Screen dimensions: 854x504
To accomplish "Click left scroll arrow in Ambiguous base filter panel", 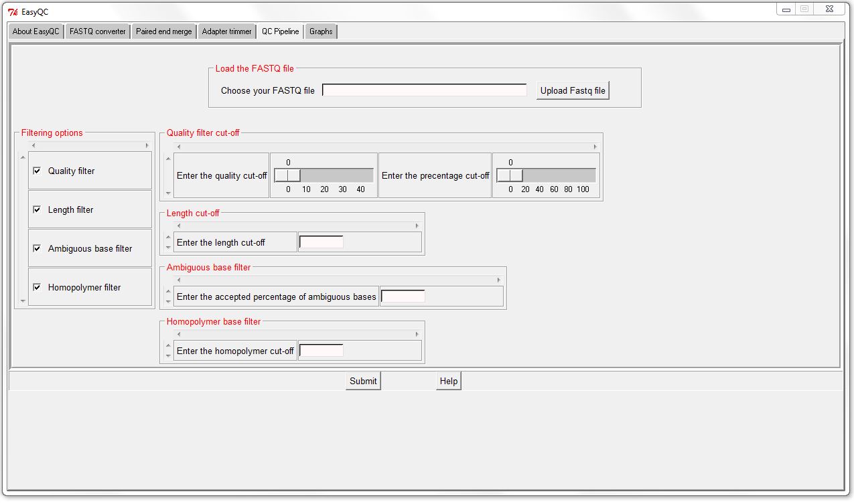I will pyautogui.click(x=178, y=280).
